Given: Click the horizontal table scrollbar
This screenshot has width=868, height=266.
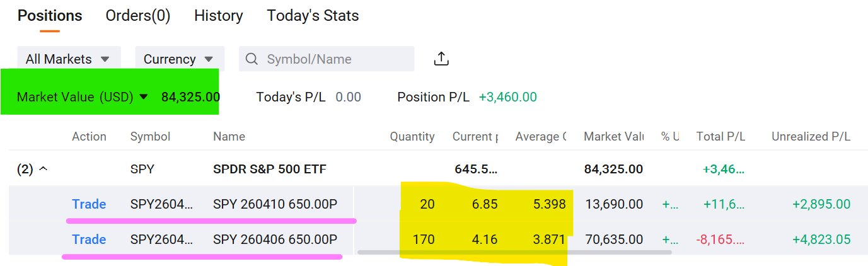Looking at the screenshot, I should coord(514,252).
